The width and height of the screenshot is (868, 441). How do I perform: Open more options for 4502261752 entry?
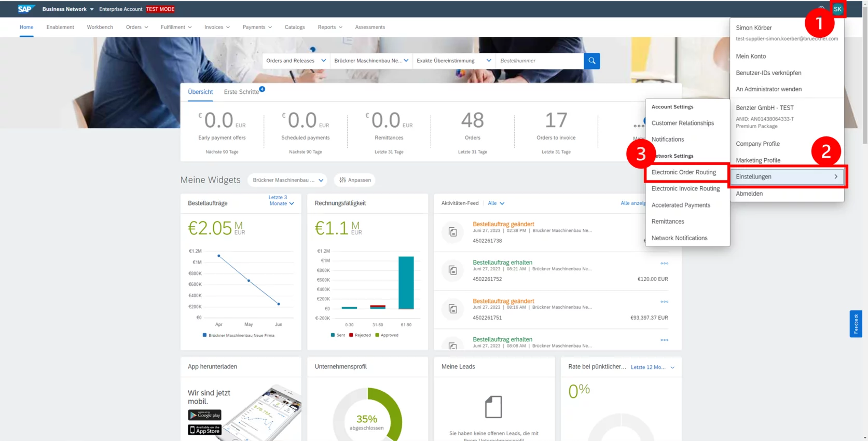[664, 263]
